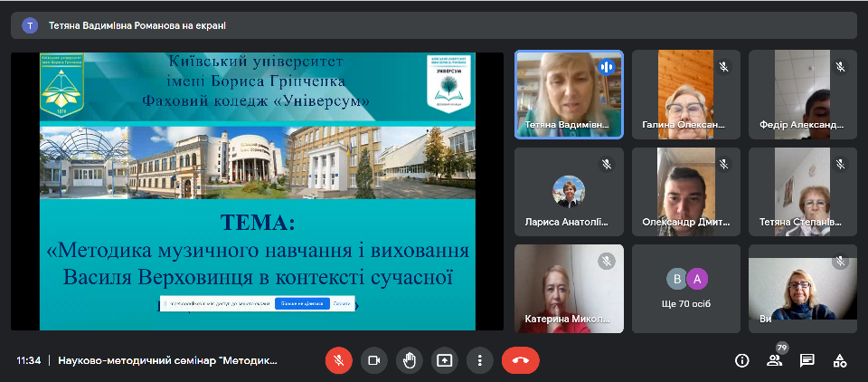Open the meeting details info icon
Image resolution: width=868 pixels, height=382 pixels.
pyautogui.click(x=741, y=360)
